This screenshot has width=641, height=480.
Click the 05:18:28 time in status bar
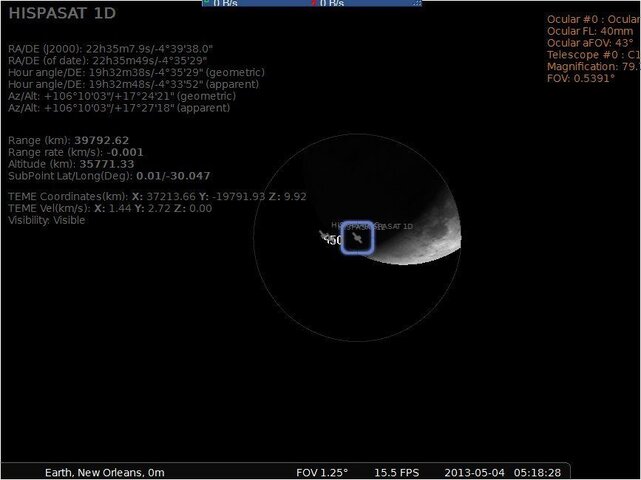click(537, 473)
